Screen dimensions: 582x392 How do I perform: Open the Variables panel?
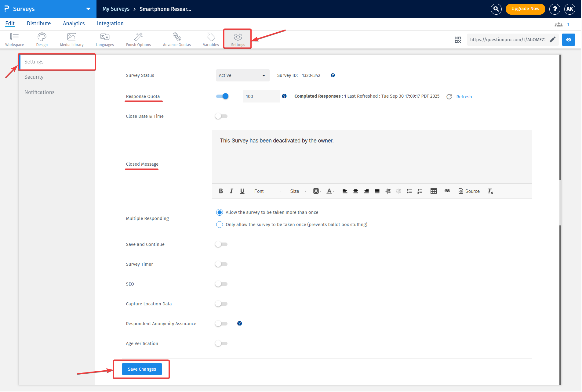[210, 39]
